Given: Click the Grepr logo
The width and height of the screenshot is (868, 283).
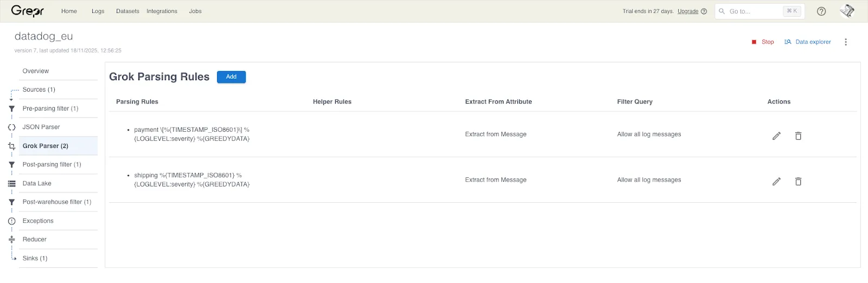Looking at the screenshot, I should click(x=28, y=11).
